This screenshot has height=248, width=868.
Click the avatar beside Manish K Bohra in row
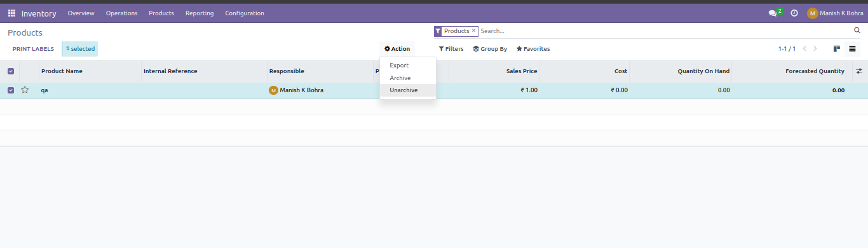coord(273,90)
